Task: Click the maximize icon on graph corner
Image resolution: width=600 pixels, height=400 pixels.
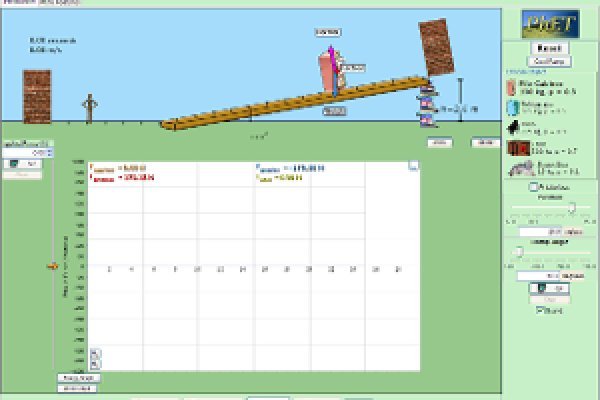Action: click(x=413, y=167)
